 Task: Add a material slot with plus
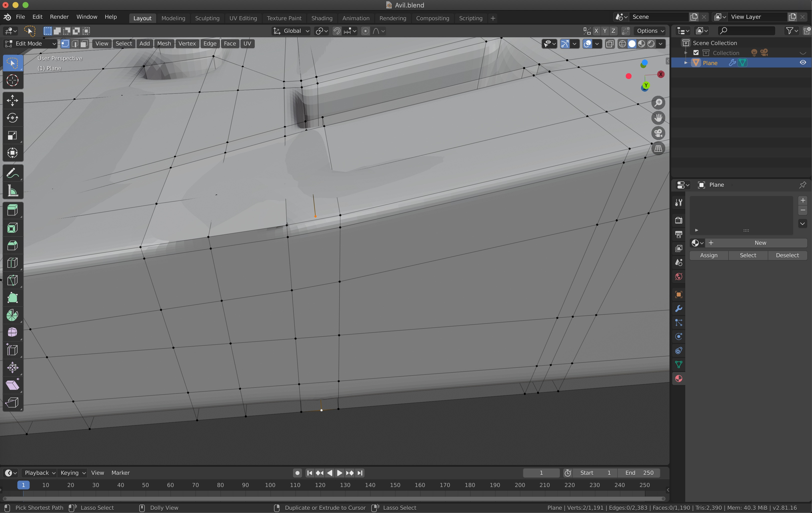(x=803, y=200)
